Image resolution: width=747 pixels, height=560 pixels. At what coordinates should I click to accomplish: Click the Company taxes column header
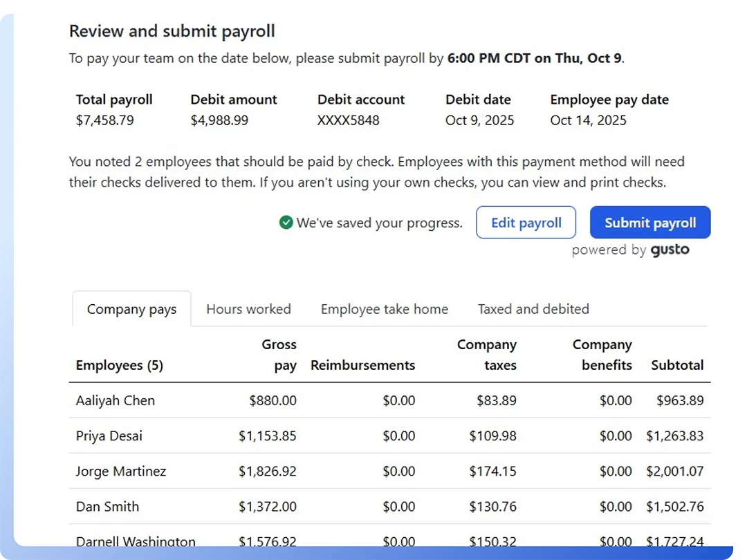[487, 355]
